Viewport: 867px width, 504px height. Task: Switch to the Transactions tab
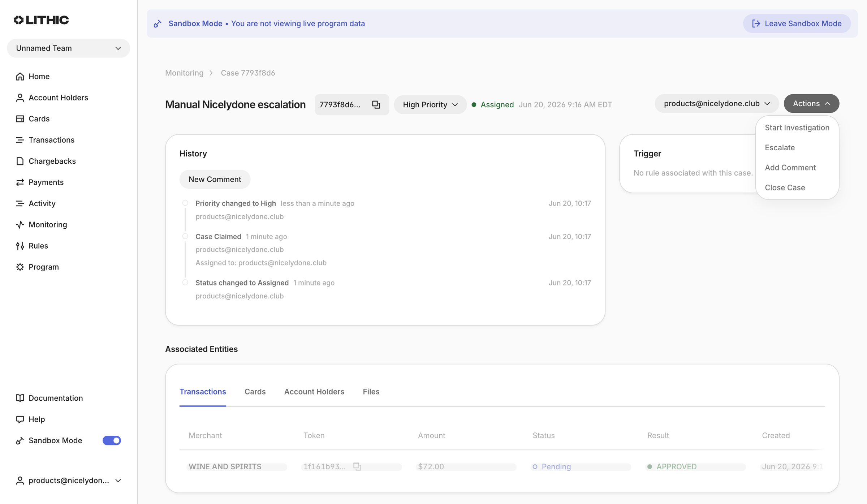click(203, 392)
